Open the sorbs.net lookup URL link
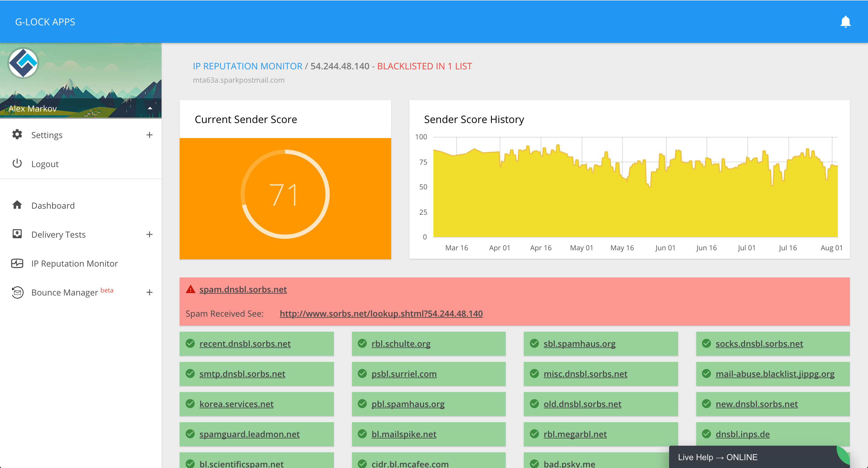Screen dimensions: 868x468 click(381, 314)
